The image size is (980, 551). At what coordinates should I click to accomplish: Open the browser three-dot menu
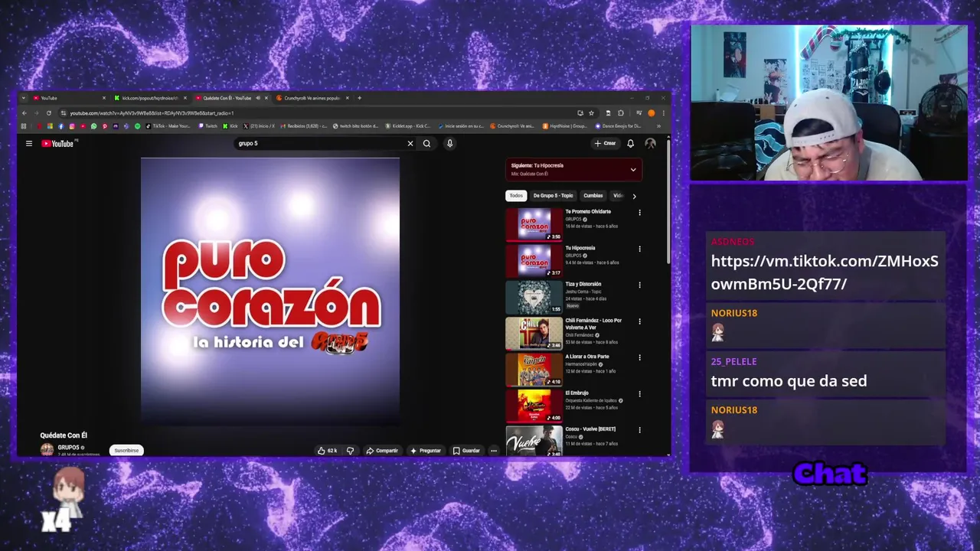pyautogui.click(x=663, y=112)
